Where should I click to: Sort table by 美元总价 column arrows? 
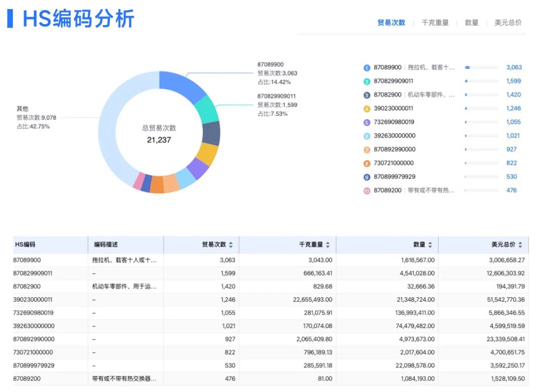[520, 245]
